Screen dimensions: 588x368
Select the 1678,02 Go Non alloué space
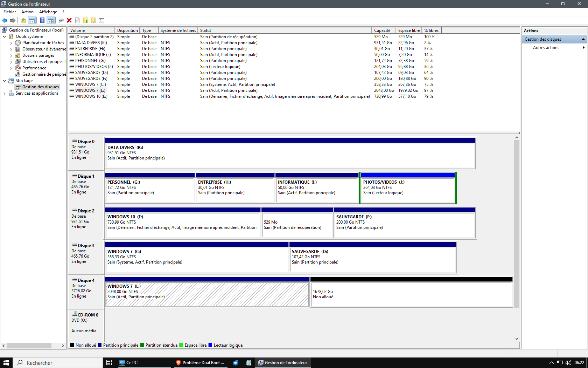(x=412, y=292)
